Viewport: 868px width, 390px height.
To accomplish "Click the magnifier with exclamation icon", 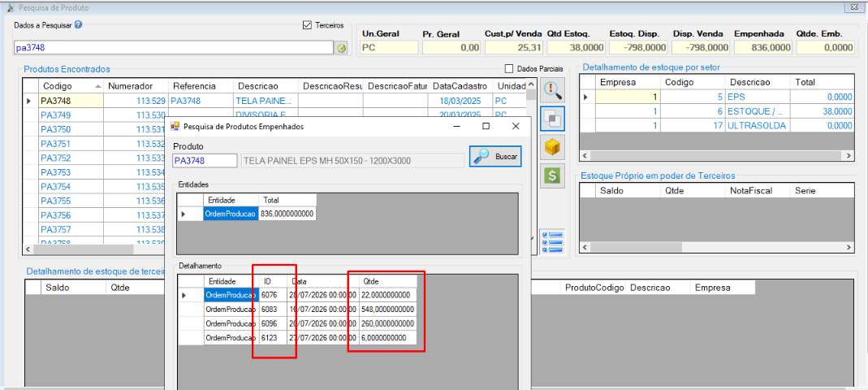I will pyautogui.click(x=552, y=89).
